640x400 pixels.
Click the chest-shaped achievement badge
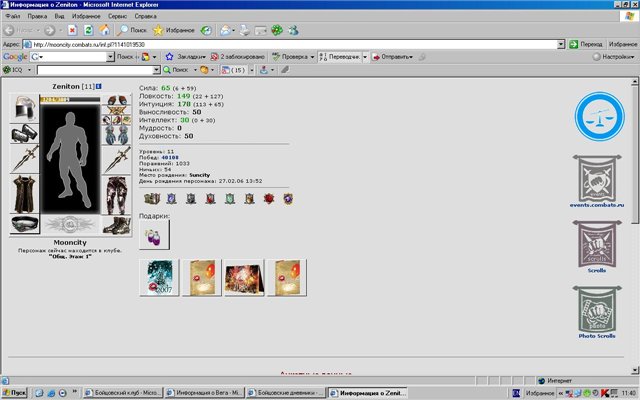pyautogui.click(x=152, y=198)
